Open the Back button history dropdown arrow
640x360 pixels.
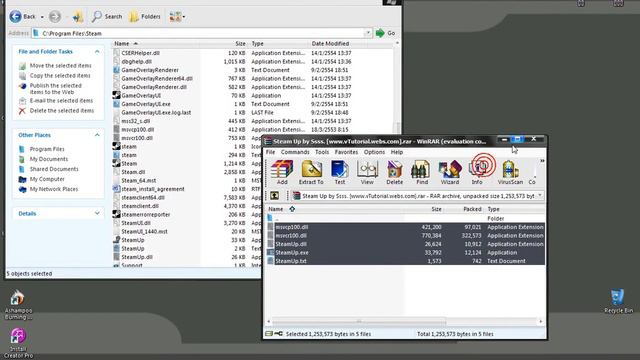click(x=42, y=17)
